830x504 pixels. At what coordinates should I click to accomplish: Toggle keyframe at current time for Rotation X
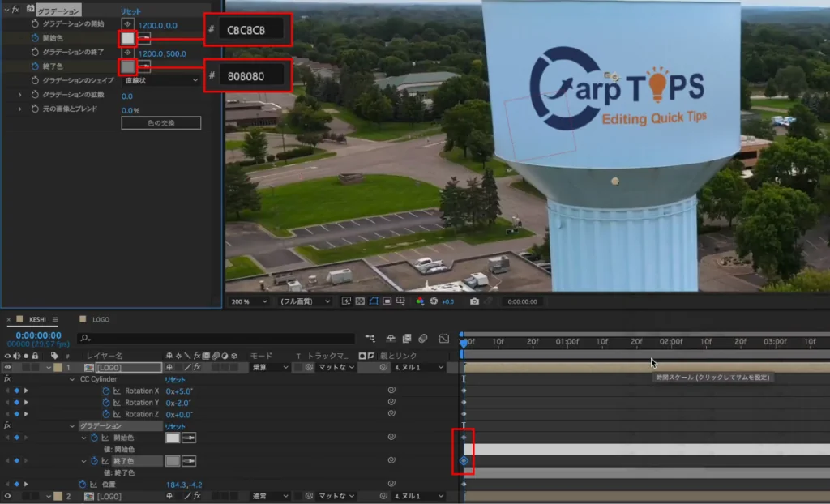click(16, 391)
